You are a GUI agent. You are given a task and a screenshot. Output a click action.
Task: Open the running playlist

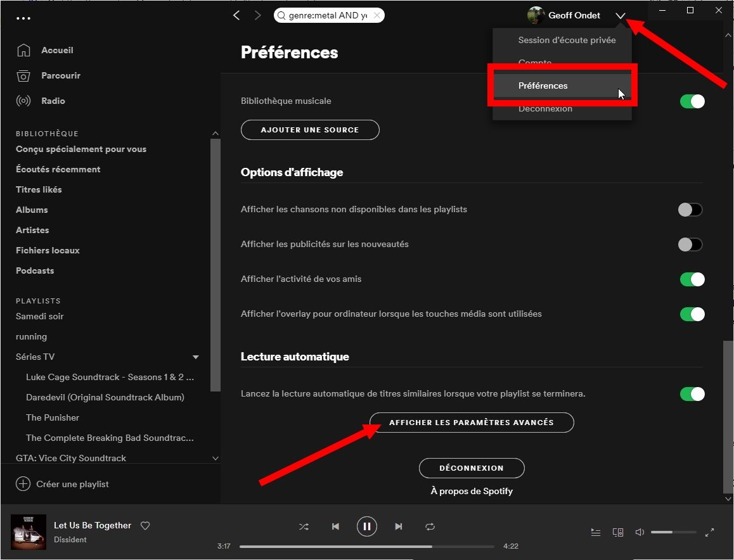pyautogui.click(x=31, y=336)
